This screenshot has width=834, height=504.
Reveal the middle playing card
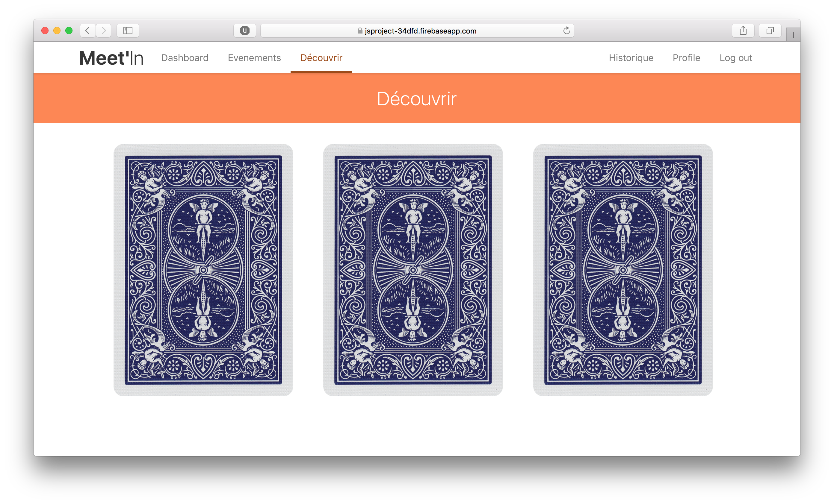pyautogui.click(x=413, y=270)
